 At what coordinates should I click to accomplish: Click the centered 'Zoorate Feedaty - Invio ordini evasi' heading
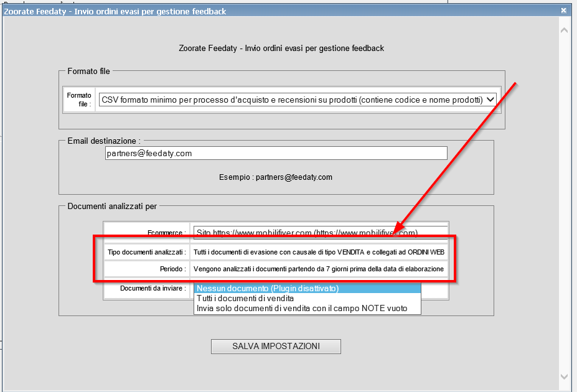point(281,48)
